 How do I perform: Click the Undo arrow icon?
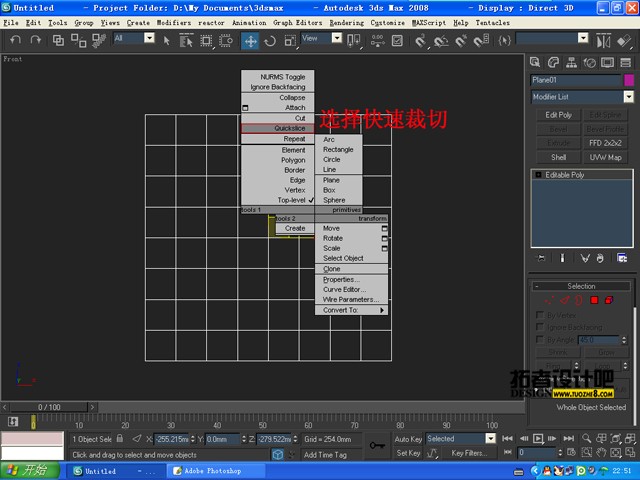pos(16,40)
